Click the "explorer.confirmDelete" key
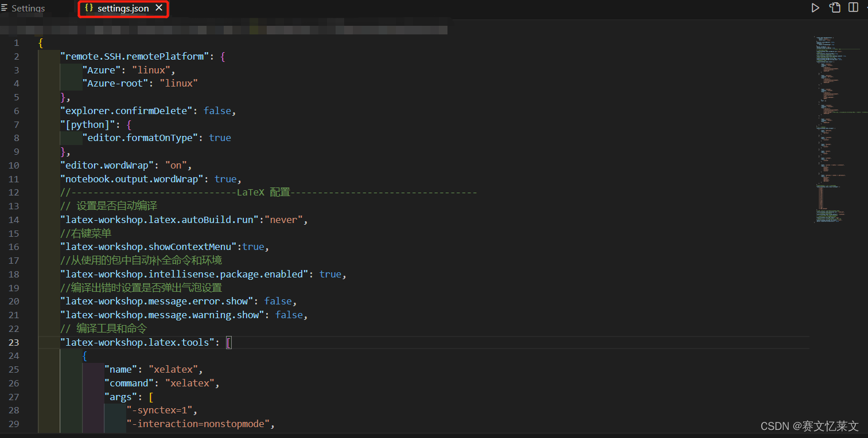 coord(127,111)
